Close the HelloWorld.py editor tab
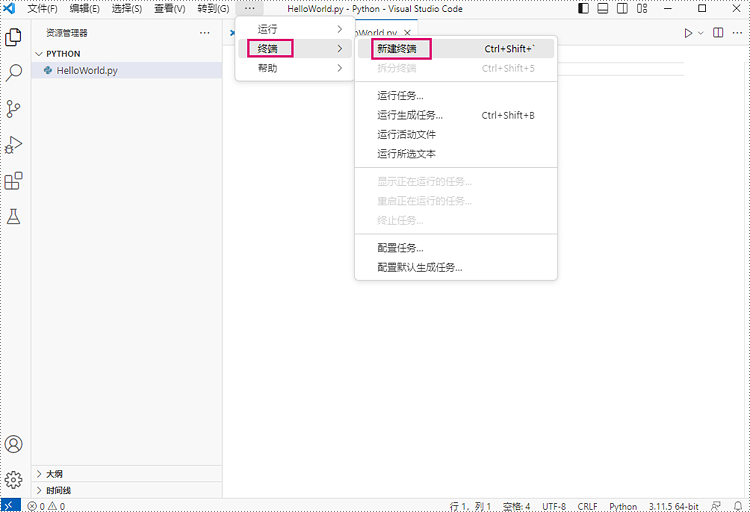 pos(407,33)
